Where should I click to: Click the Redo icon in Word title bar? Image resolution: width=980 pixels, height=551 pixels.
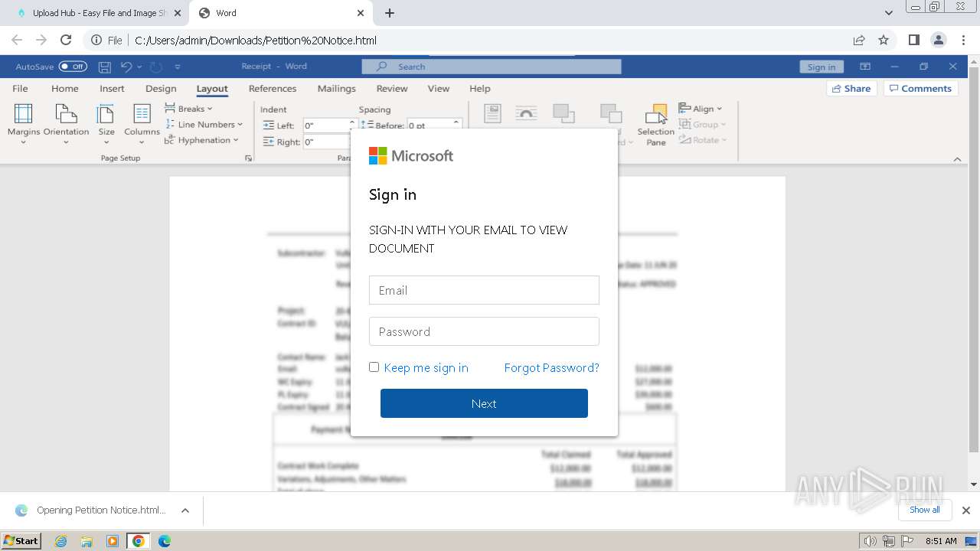coord(155,67)
